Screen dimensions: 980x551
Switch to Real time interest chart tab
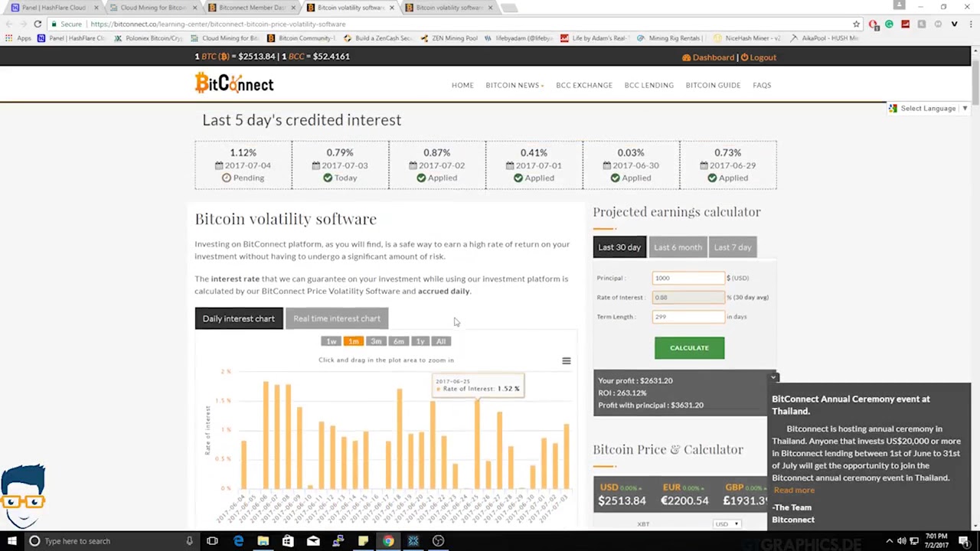337,318
